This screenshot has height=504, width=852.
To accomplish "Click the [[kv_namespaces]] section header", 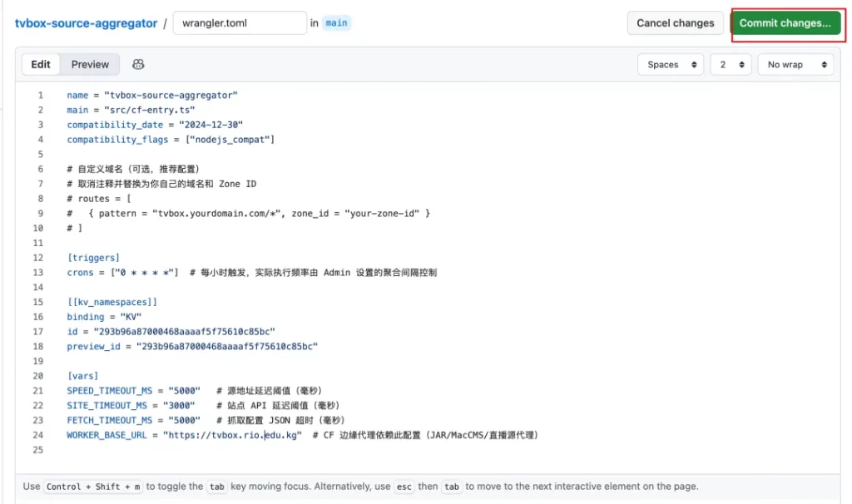I will pos(112,302).
